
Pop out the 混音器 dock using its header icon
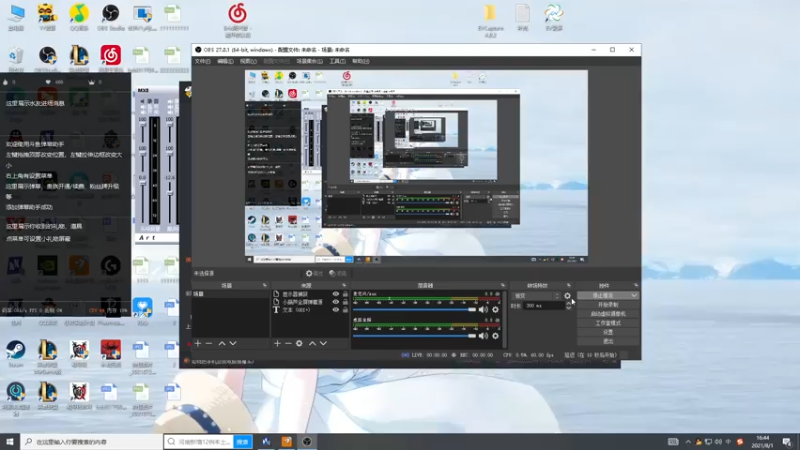(x=503, y=285)
